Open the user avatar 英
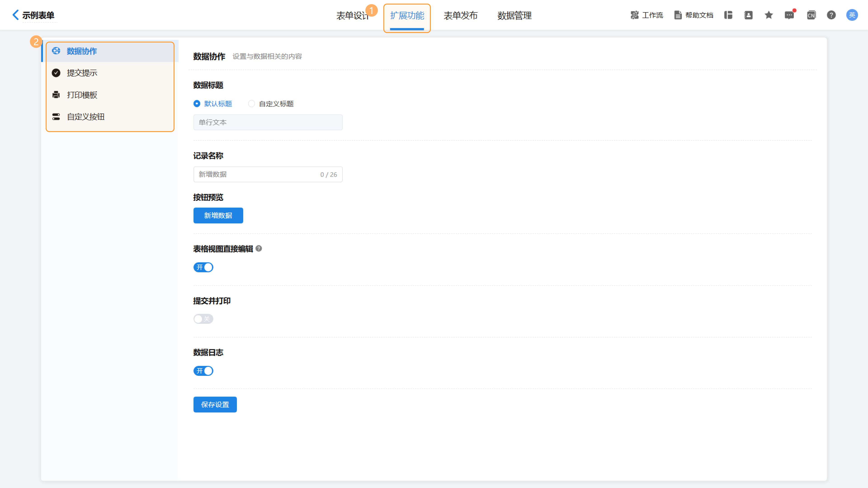868x488 pixels. pos(852,15)
